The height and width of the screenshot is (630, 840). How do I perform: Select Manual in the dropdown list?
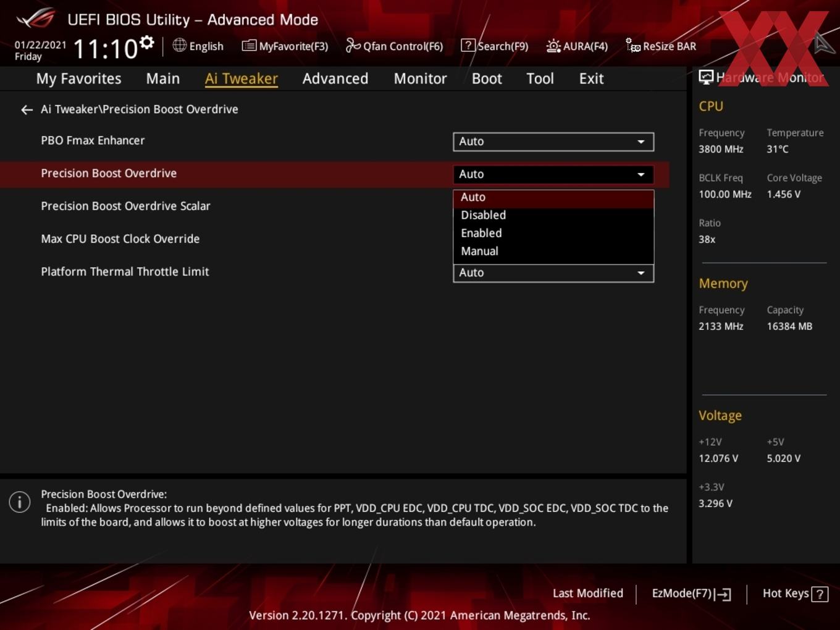tap(553, 251)
